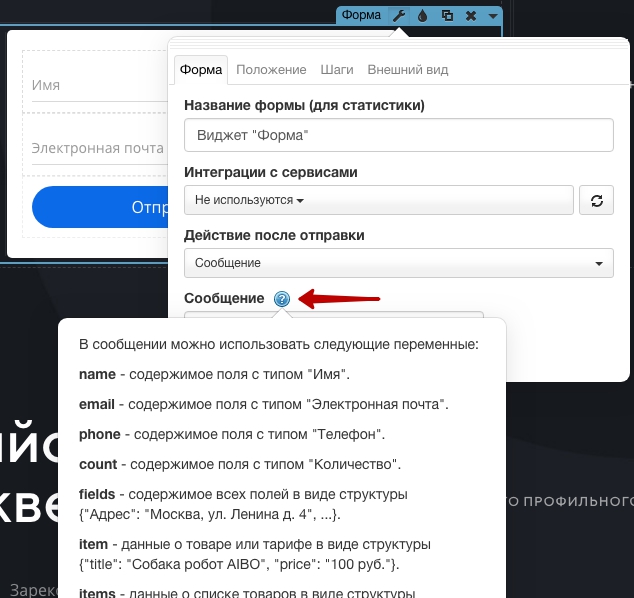Switch to the Шаги tab

[x=337, y=70]
